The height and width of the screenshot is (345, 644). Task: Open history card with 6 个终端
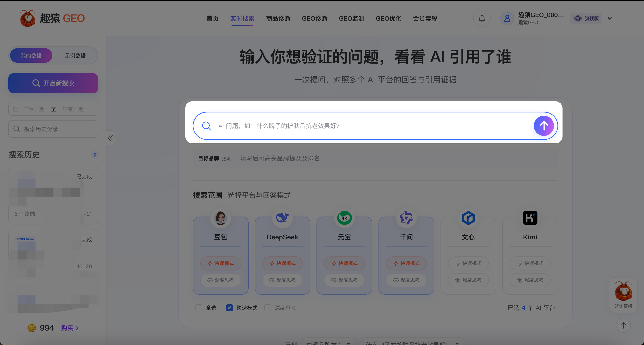53,195
